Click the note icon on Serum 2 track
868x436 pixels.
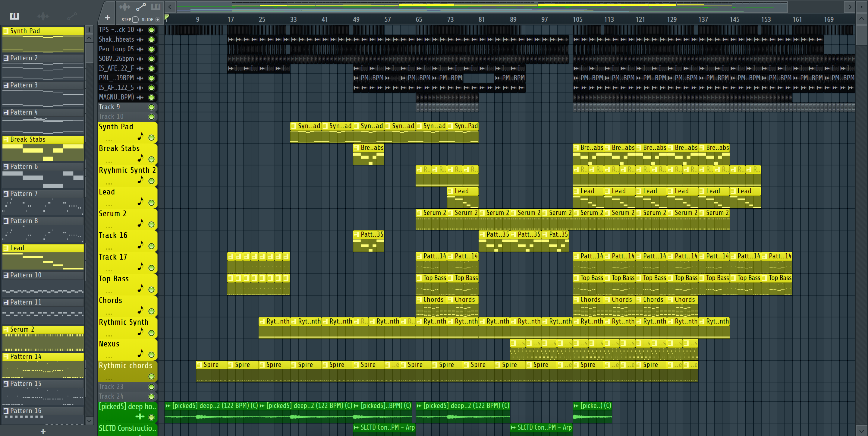[140, 223]
